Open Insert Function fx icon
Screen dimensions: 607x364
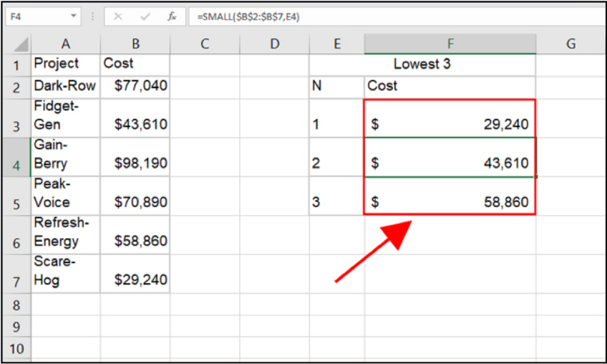click(172, 16)
